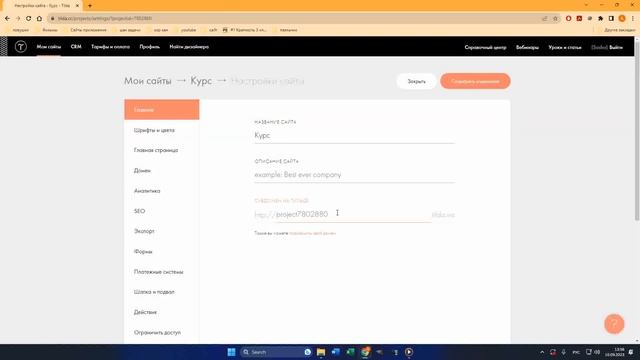The width and height of the screenshot is (640, 360).
Task: Open Excel from the taskbar
Action: coord(350,352)
